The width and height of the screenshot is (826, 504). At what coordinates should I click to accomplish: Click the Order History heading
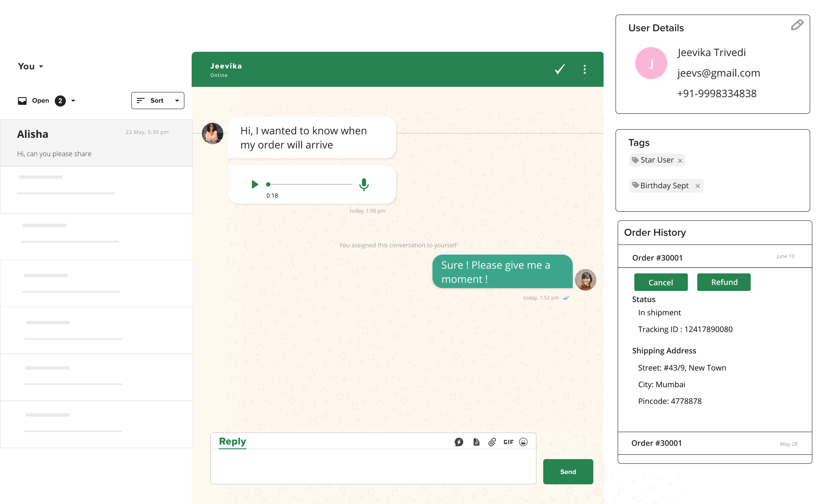(655, 232)
